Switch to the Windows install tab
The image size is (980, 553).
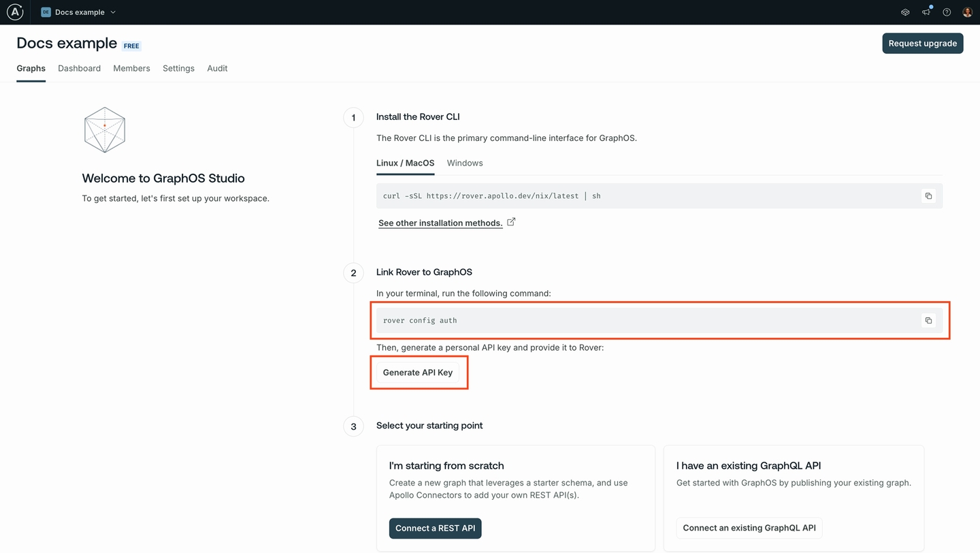[464, 163]
